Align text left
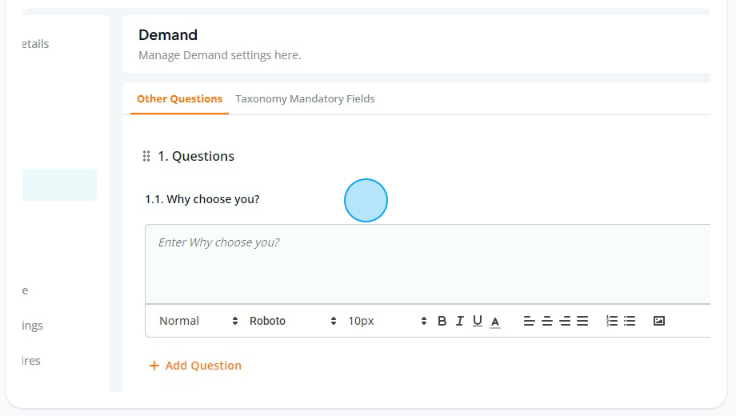The image size is (736, 416). [x=529, y=321]
